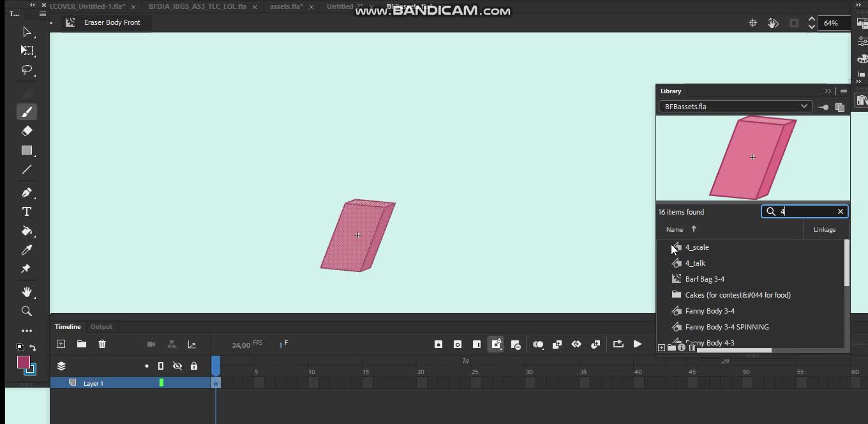The width and height of the screenshot is (868, 424).
Task: Select the Pen tool
Action: click(27, 192)
